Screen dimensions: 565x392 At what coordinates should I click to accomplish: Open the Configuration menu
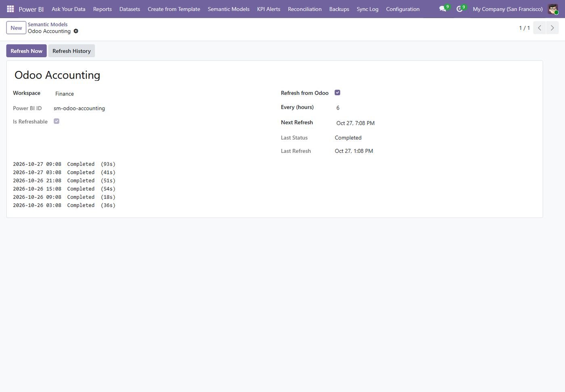coord(403,9)
